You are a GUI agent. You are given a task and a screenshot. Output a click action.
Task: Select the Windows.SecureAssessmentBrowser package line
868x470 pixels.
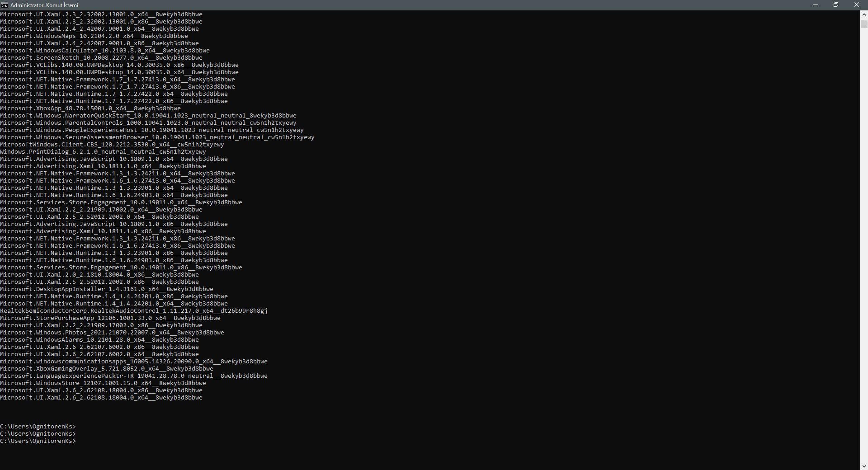(x=157, y=137)
